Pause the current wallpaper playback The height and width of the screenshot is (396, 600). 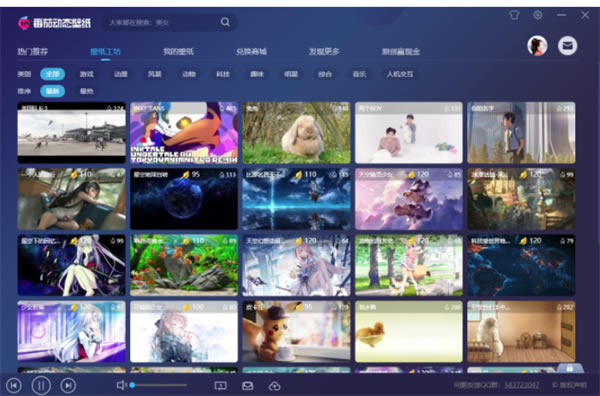[41, 385]
